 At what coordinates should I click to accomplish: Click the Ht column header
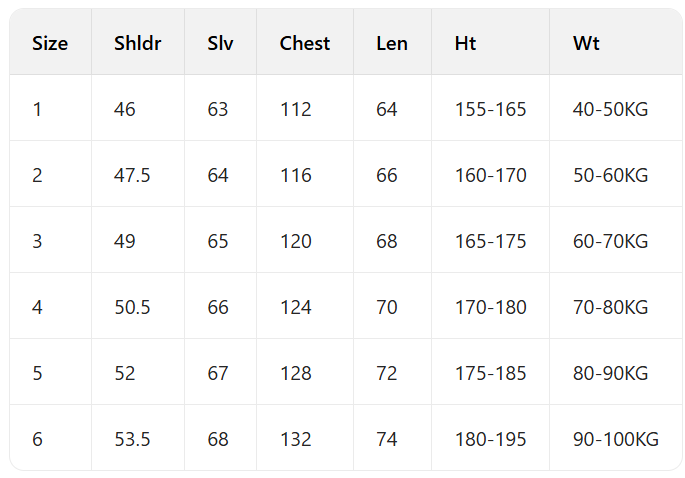465,43
